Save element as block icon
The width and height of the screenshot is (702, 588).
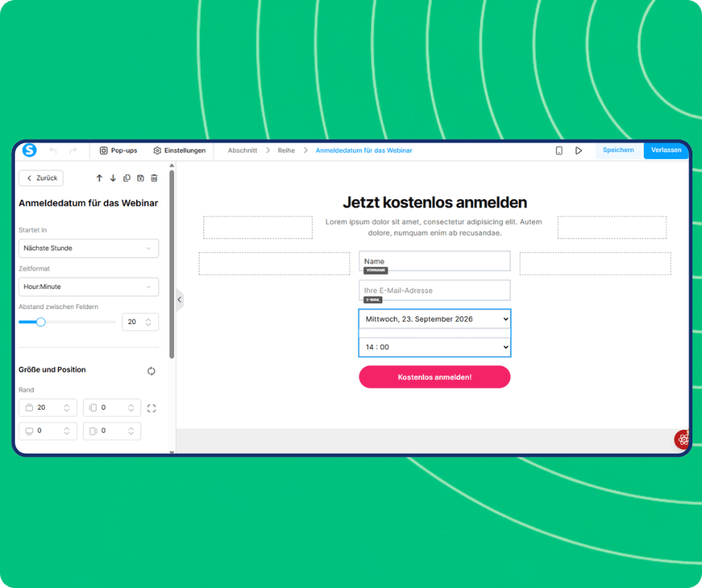(140, 178)
